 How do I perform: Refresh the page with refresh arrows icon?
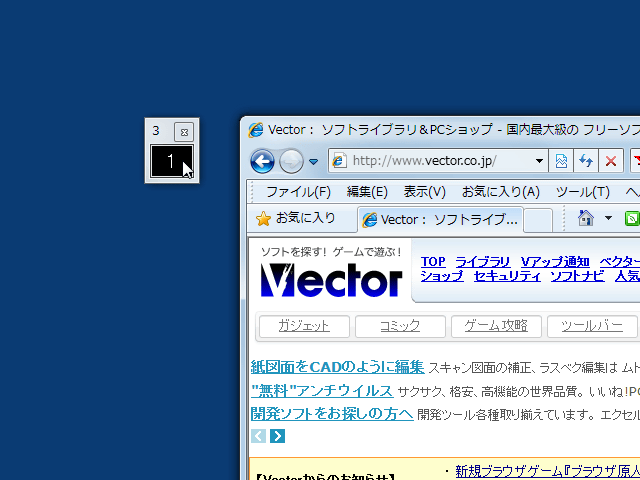pyautogui.click(x=586, y=161)
